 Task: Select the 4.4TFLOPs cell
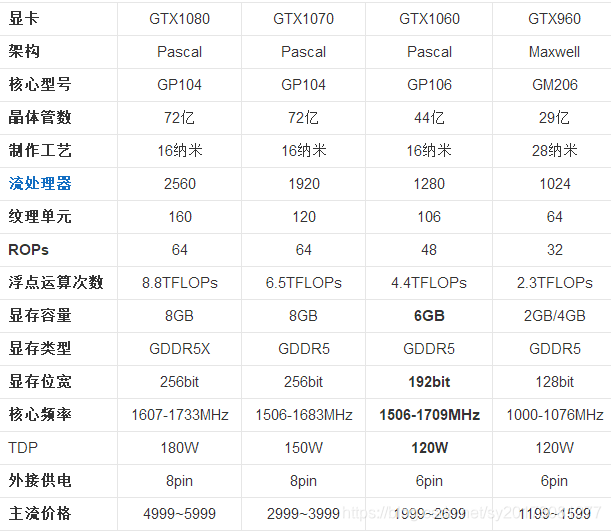point(429,283)
